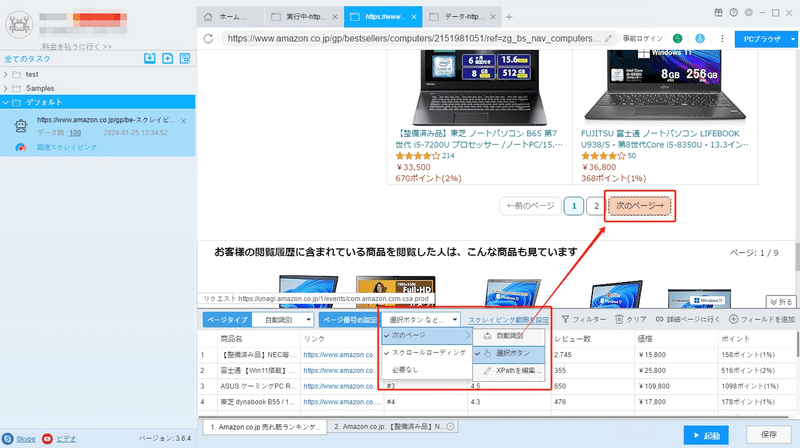The height and width of the screenshot is (448, 800).
Task: Open result tab 1. Amazon.co.jp 売れ筋ランキング
Action: pos(265,427)
